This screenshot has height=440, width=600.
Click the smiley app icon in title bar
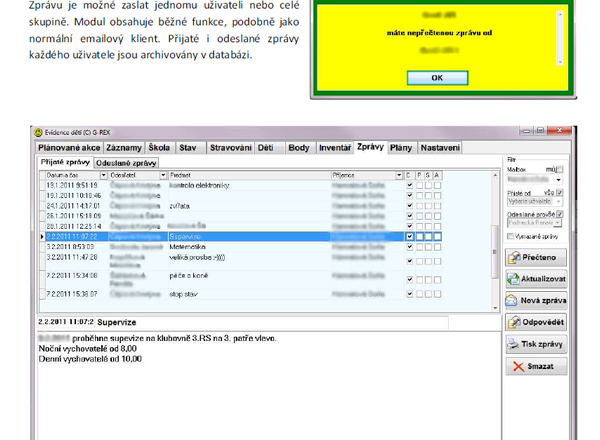(x=39, y=132)
